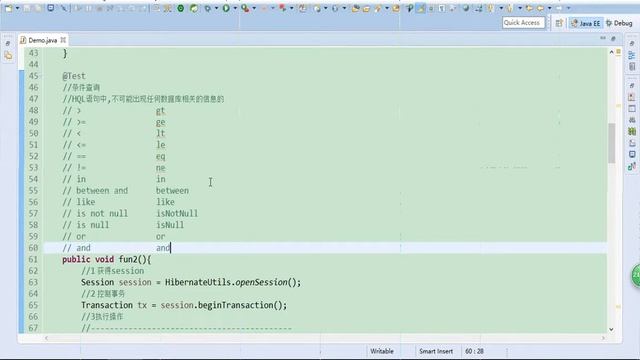Screen dimensions: 640x360
Task: Click the Debug bug launch icon
Action: tap(208, 8)
